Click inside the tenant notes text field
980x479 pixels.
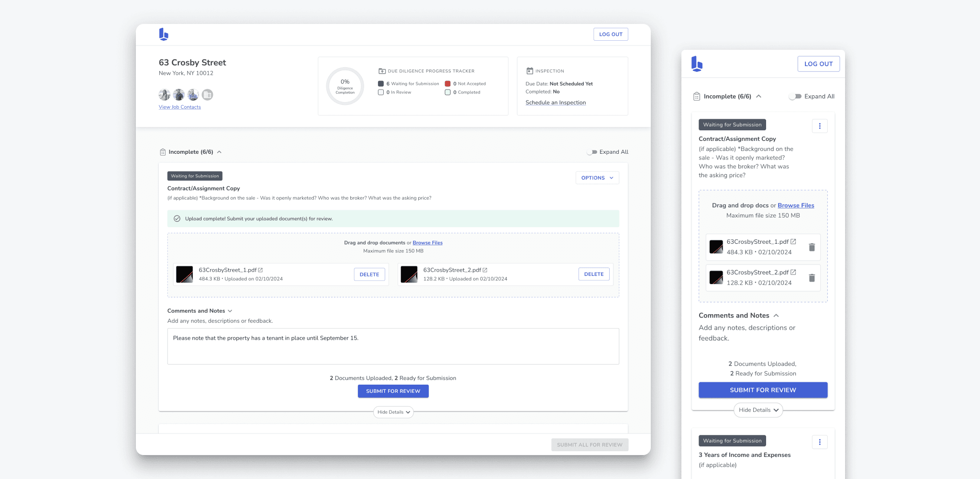tap(392, 346)
